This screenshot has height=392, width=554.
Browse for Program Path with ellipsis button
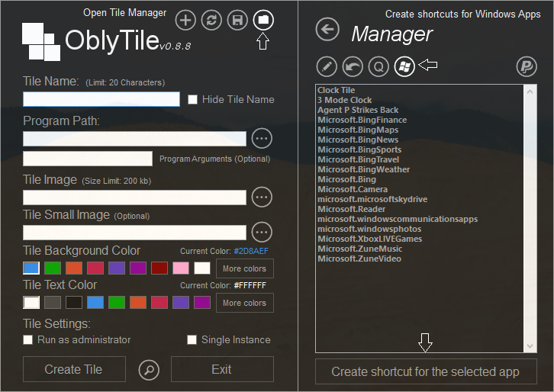(x=263, y=139)
